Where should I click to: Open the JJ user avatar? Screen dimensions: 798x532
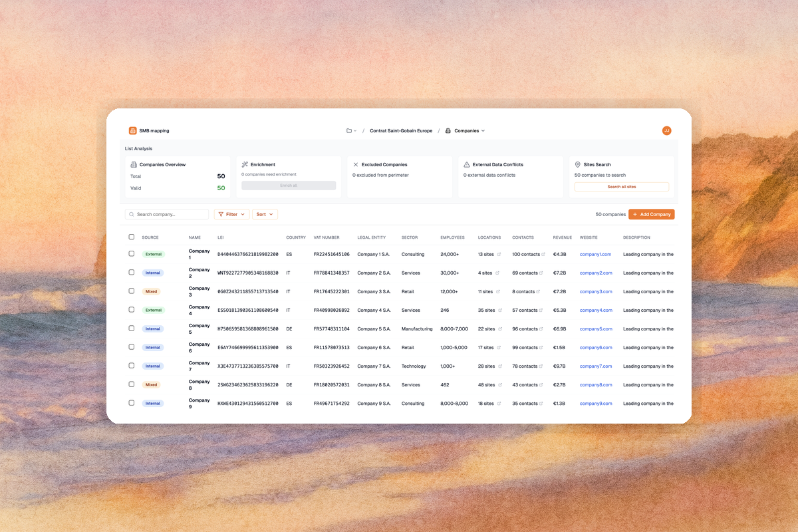click(666, 131)
